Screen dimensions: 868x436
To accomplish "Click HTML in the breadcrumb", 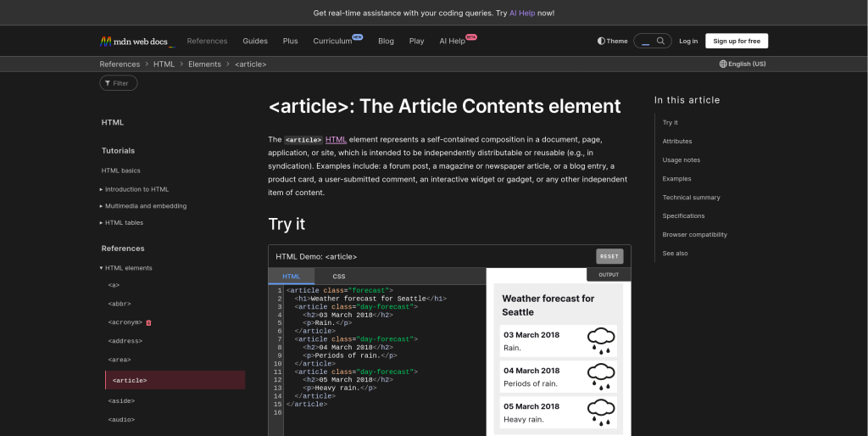I will point(164,64).
